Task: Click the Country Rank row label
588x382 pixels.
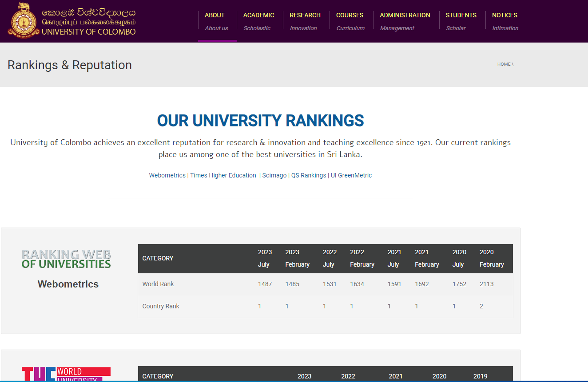Action: pos(161,306)
